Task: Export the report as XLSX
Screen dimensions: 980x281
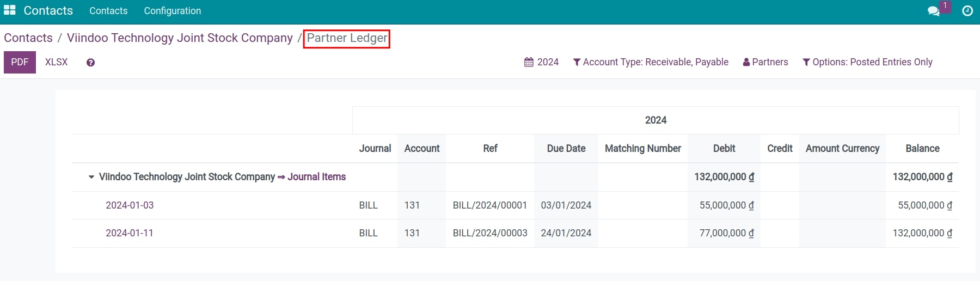Action: (x=56, y=62)
